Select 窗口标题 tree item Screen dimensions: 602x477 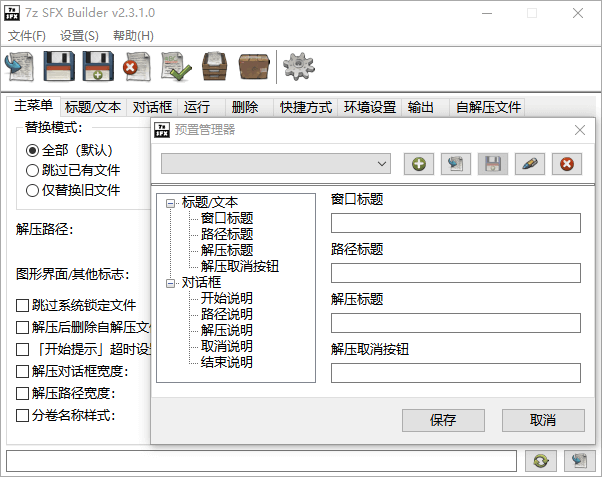(x=227, y=218)
